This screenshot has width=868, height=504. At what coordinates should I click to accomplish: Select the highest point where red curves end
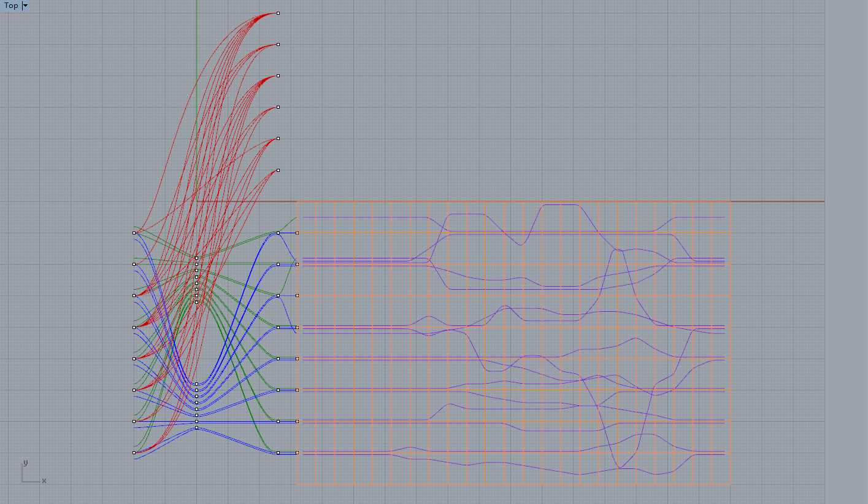point(278,13)
